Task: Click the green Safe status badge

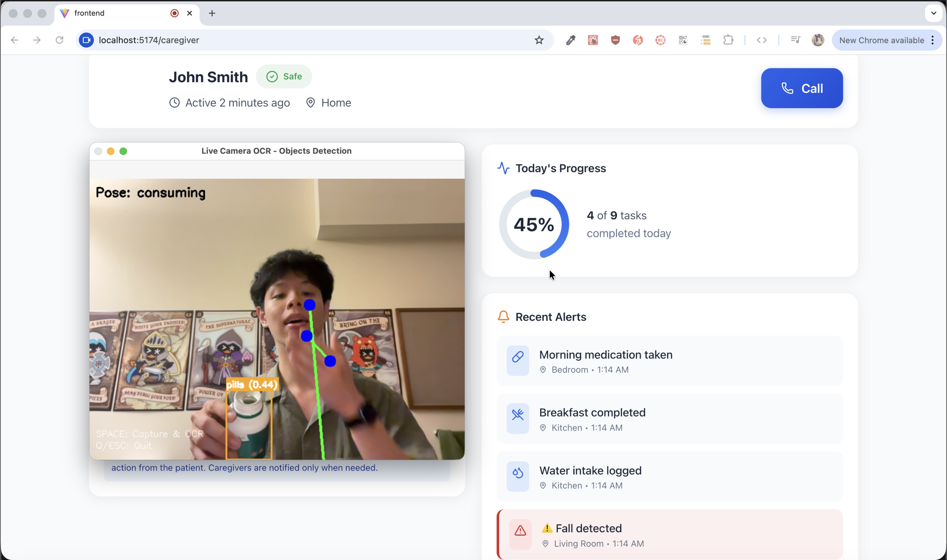Action: (x=284, y=77)
